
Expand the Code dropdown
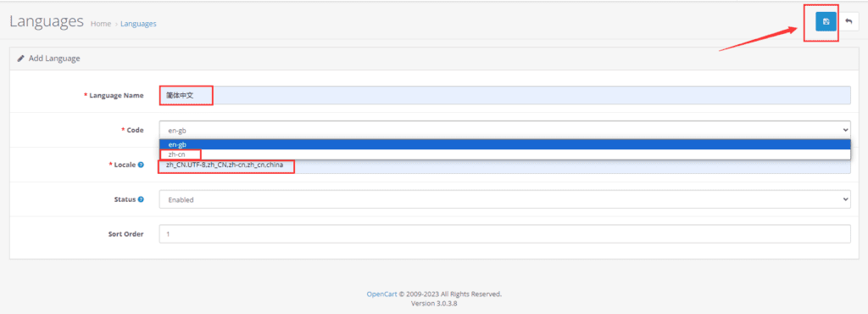pyautogui.click(x=504, y=130)
